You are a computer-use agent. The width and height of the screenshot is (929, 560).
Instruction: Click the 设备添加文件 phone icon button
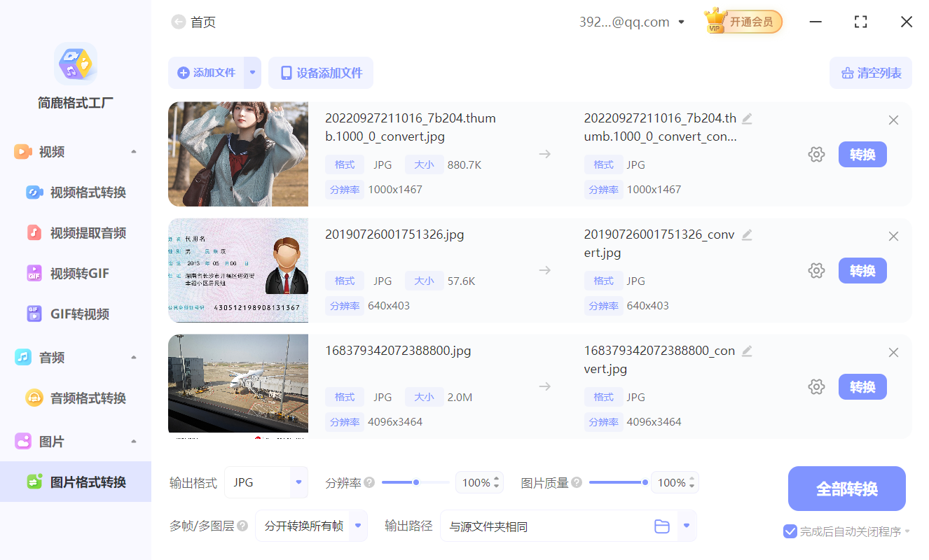[320, 72]
